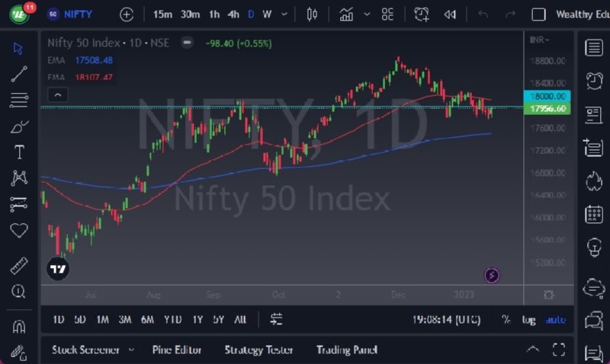Select the cursor arrow tool
Viewport: 610px width, 364px height.
click(18, 49)
